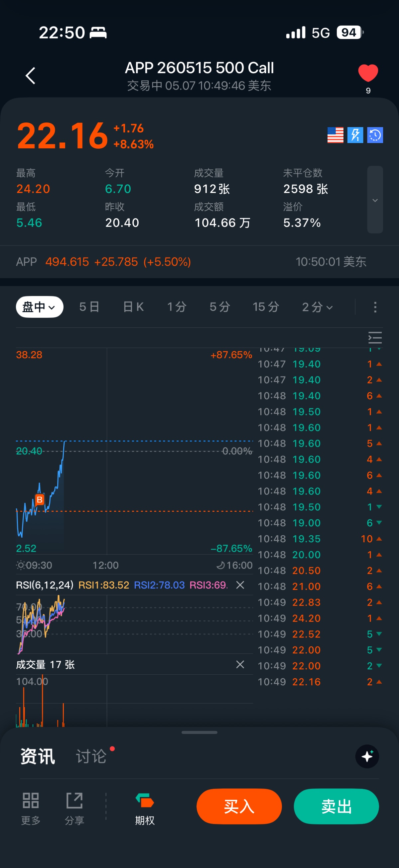Tap the RSI(6,12,24) indicator label
This screenshot has width=399, height=868.
click(x=45, y=585)
